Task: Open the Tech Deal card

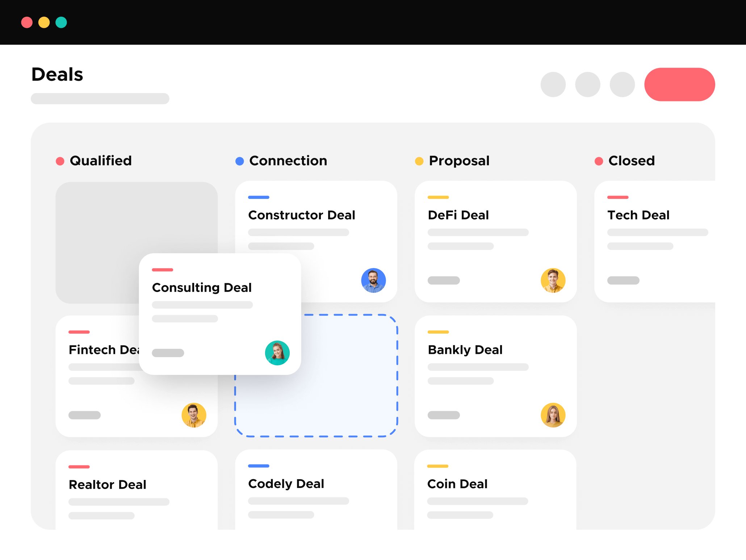Action: point(638,215)
